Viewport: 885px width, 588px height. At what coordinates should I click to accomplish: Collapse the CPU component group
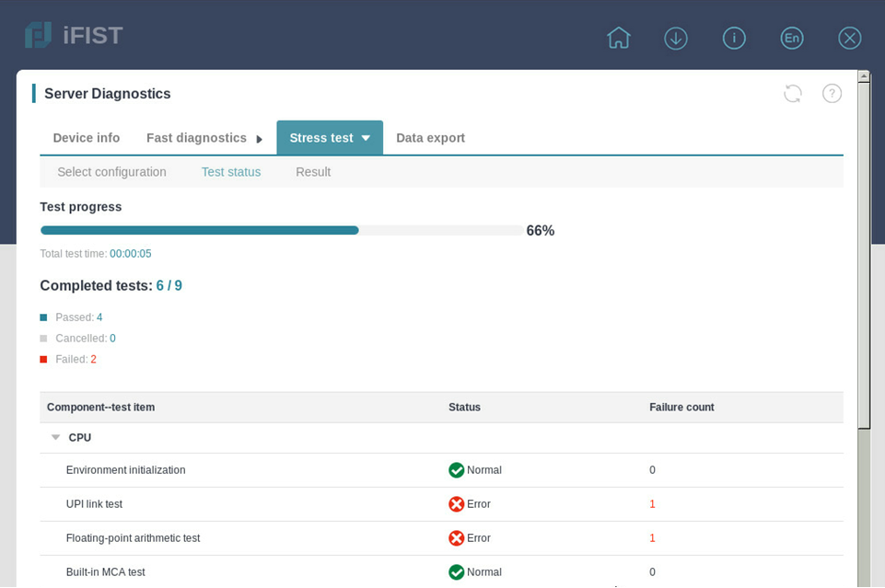[x=56, y=437]
